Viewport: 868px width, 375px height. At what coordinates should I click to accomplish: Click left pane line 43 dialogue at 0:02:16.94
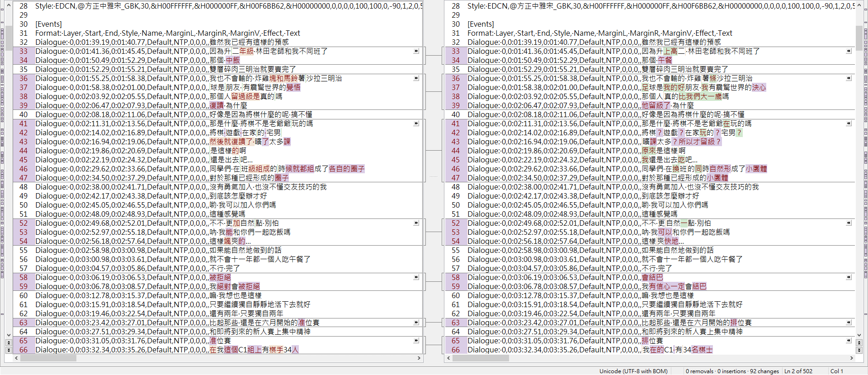point(163,142)
